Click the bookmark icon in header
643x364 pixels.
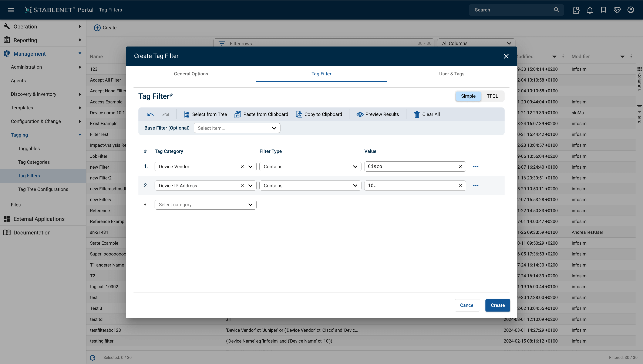(603, 10)
